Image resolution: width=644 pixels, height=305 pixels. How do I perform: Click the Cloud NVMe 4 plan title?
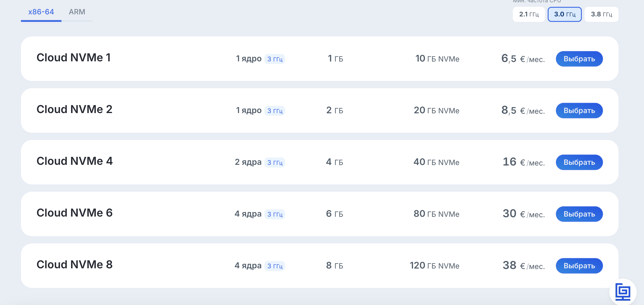pos(74,161)
